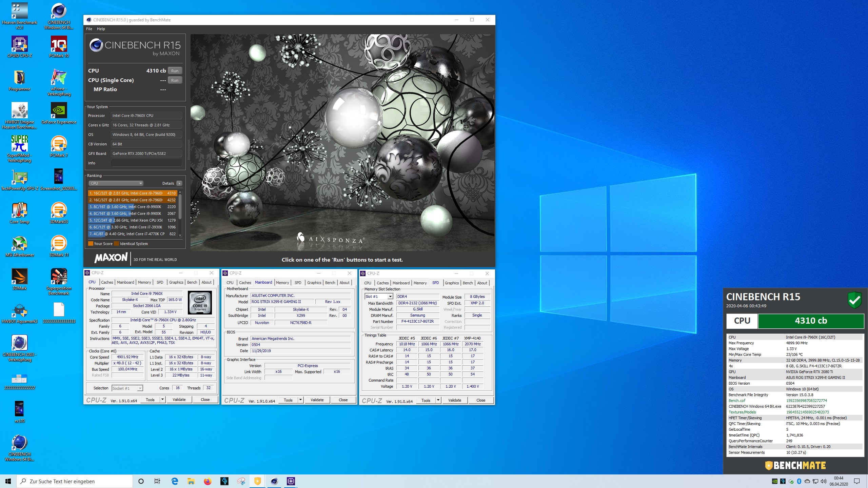Click the NVIDIA icon in system tray

[x=775, y=481]
